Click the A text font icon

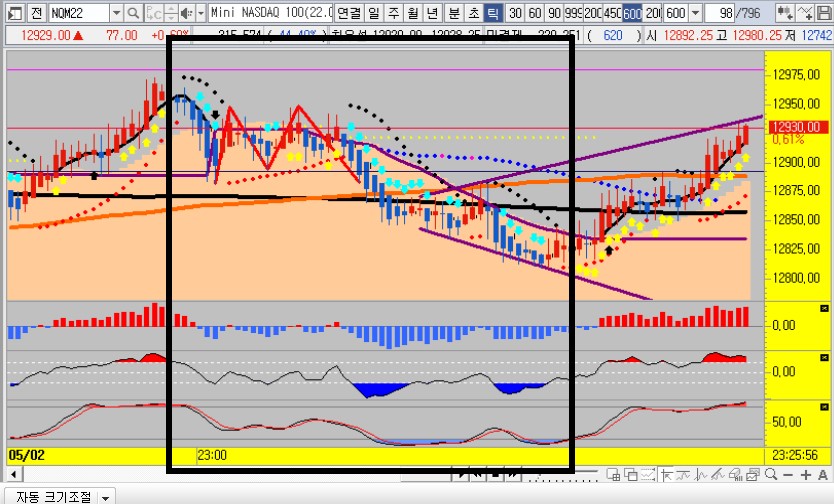pyautogui.click(x=823, y=474)
